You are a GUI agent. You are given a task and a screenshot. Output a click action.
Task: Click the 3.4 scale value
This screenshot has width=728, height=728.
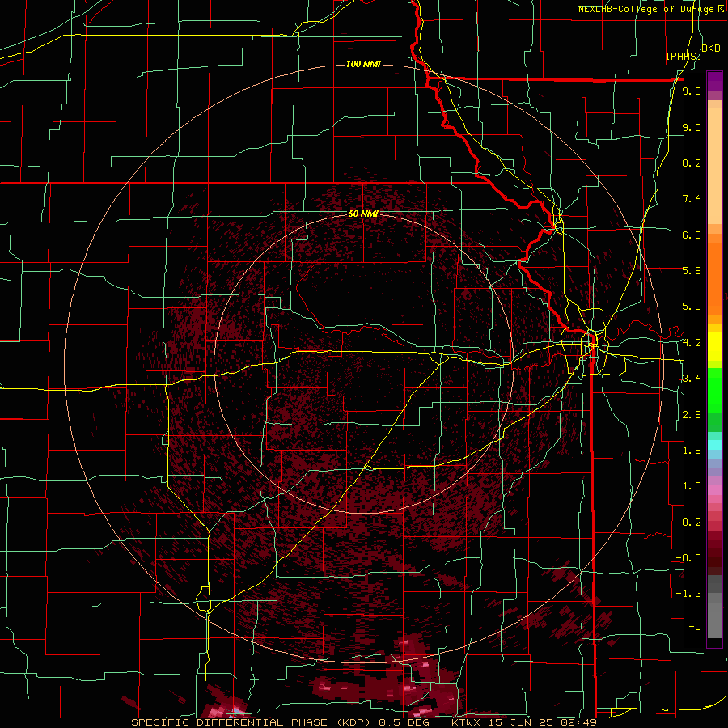point(692,379)
